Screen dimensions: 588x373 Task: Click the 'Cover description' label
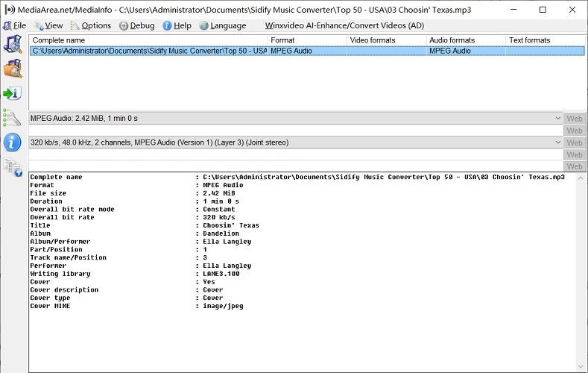(64, 290)
